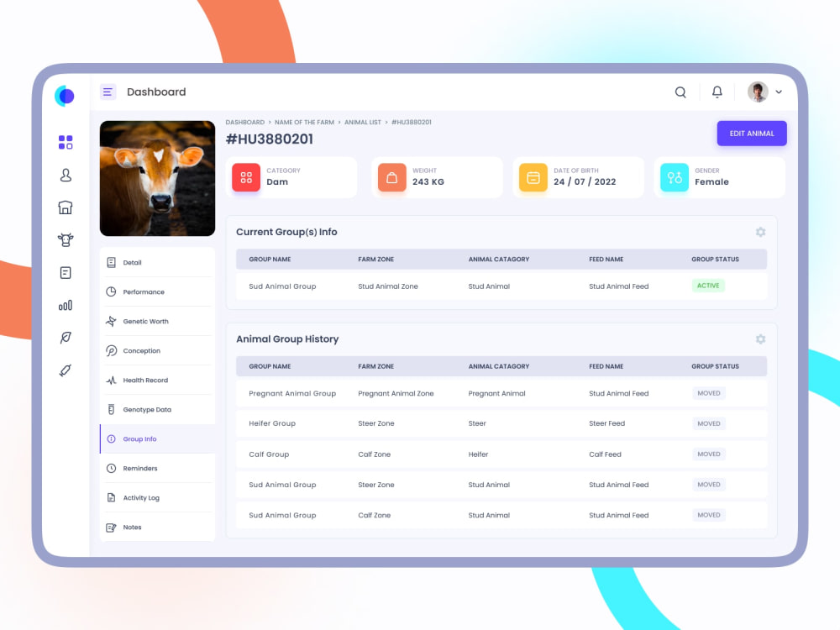Image resolution: width=840 pixels, height=630 pixels.
Task: Click 'Stud Animal Zone' in current group row
Action: tap(388, 286)
